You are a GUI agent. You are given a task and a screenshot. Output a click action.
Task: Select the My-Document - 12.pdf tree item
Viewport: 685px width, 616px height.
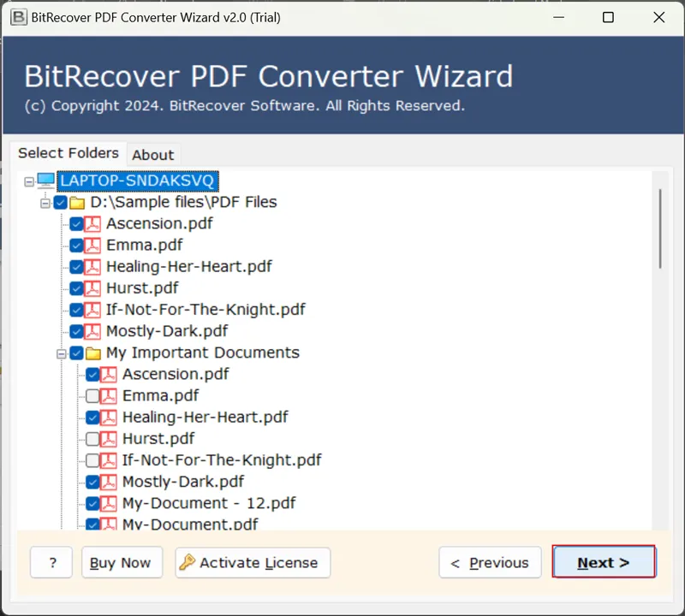pyautogui.click(x=209, y=503)
